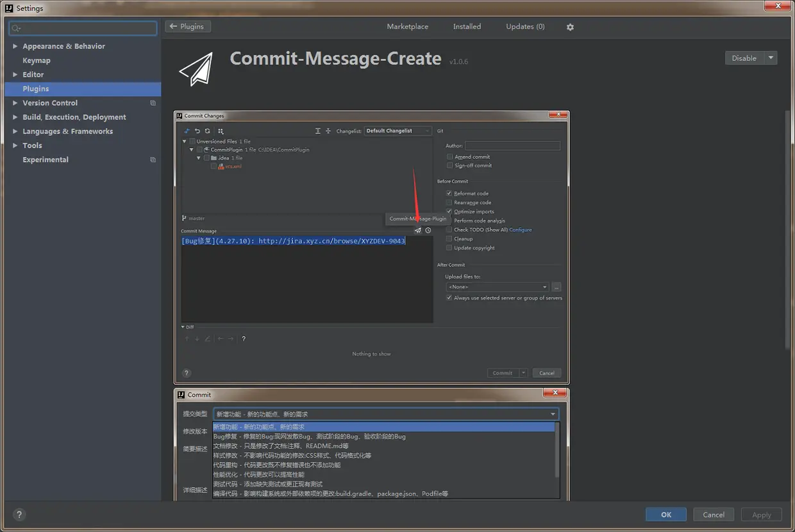Switch to the Updates (0) tab
795x532 pixels.
[525, 26]
